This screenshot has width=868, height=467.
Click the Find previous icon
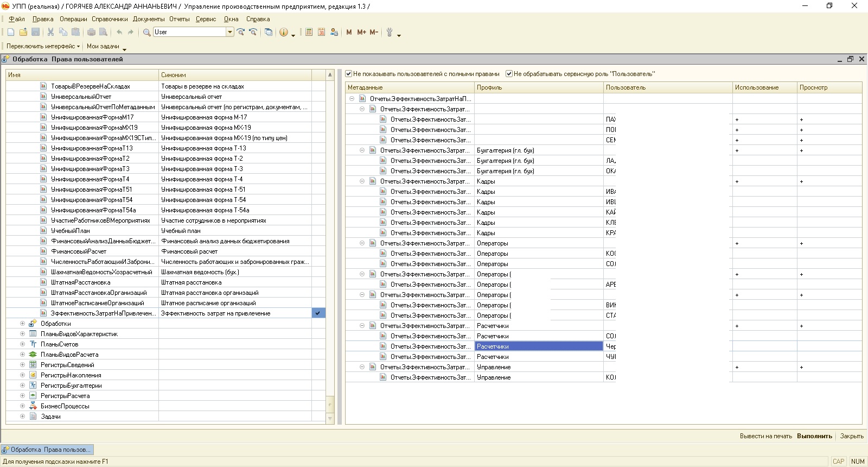click(x=253, y=32)
